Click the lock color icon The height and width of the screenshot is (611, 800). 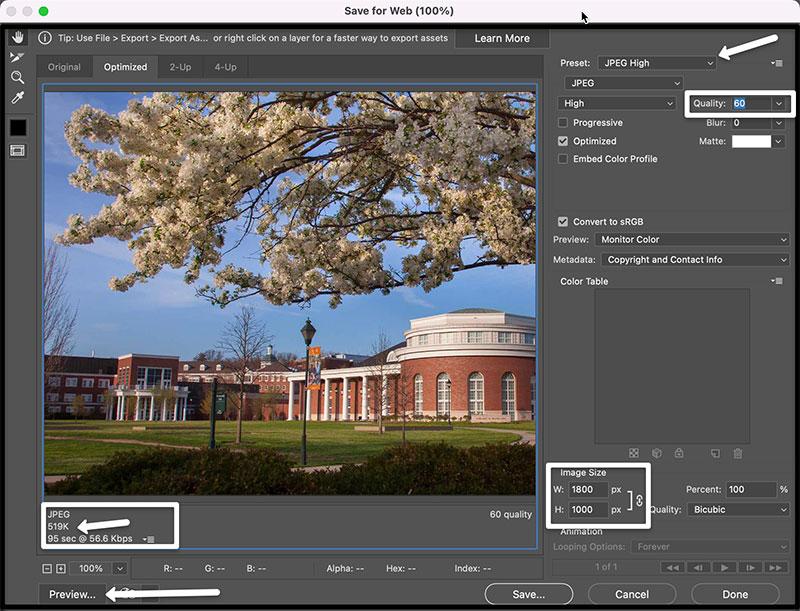click(679, 453)
